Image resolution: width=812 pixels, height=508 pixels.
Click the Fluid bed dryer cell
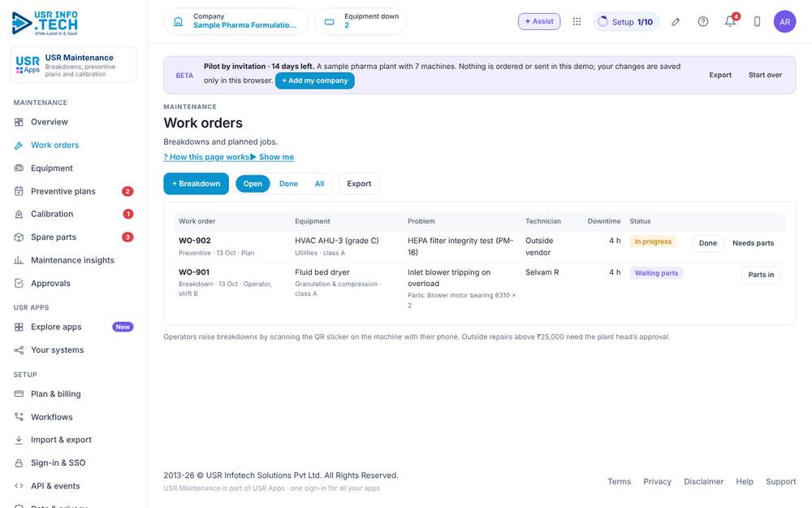[x=322, y=272]
